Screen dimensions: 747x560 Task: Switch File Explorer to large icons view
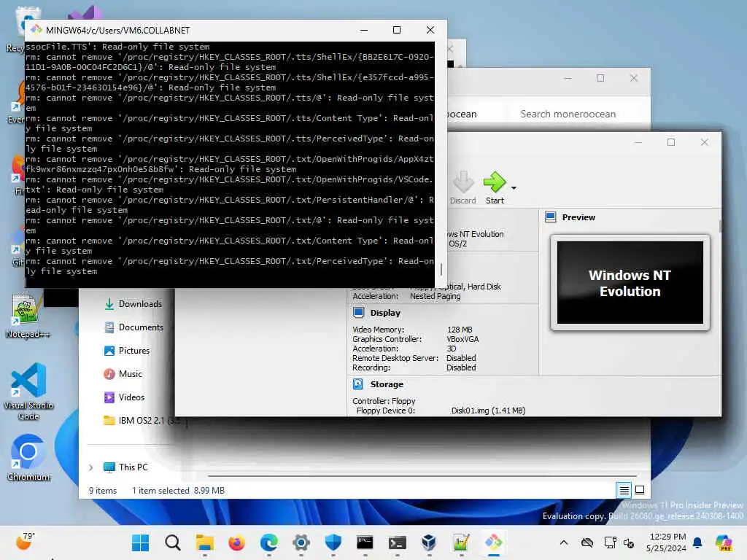tap(640, 490)
